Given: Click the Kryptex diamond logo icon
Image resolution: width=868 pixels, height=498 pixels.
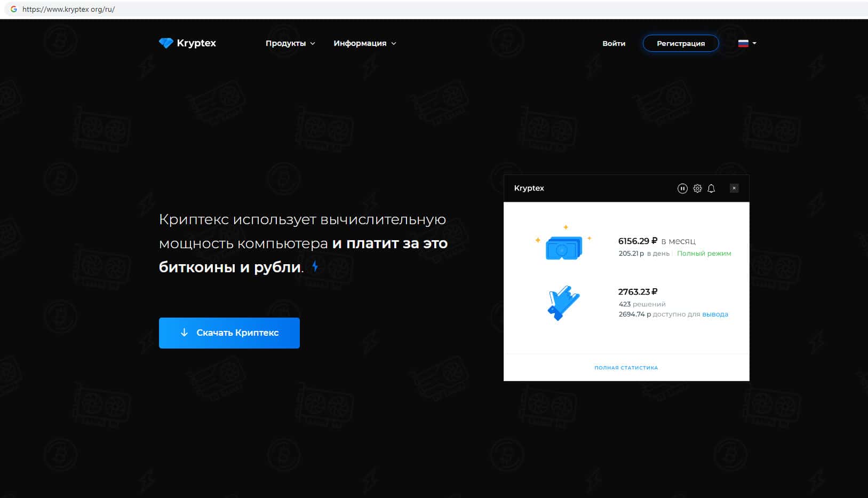Looking at the screenshot, I should (x=166, y=43).
